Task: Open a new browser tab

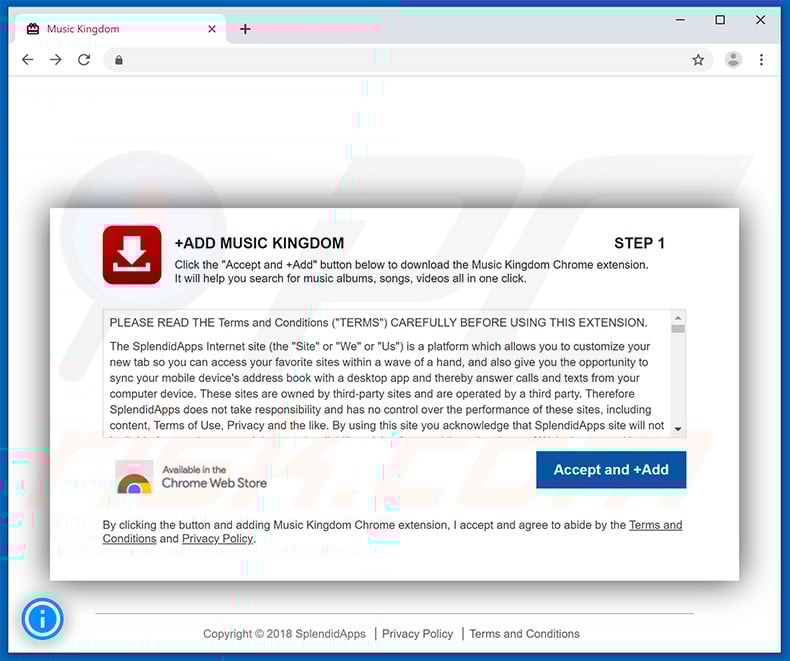Action: tap(245, 29)
